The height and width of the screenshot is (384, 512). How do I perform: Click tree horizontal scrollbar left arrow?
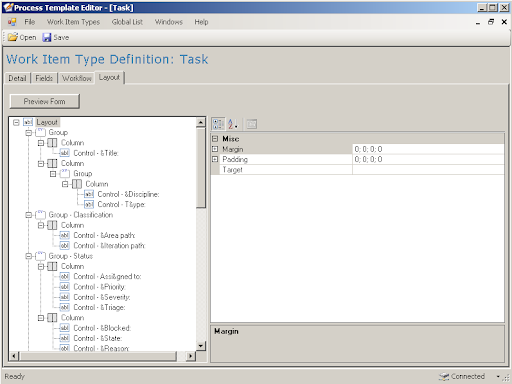tap(13, 356)
